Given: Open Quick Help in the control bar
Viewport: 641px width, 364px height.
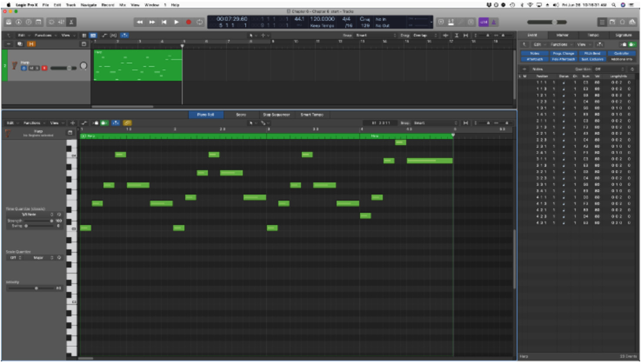Looking at the screenshot, I should click(x=29, y=22).
